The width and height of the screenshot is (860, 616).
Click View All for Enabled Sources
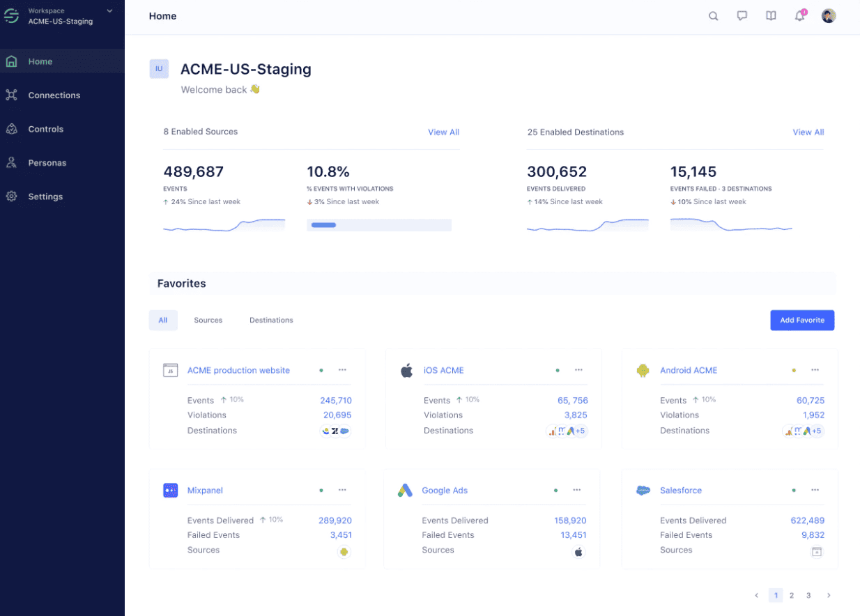(443, 132)
